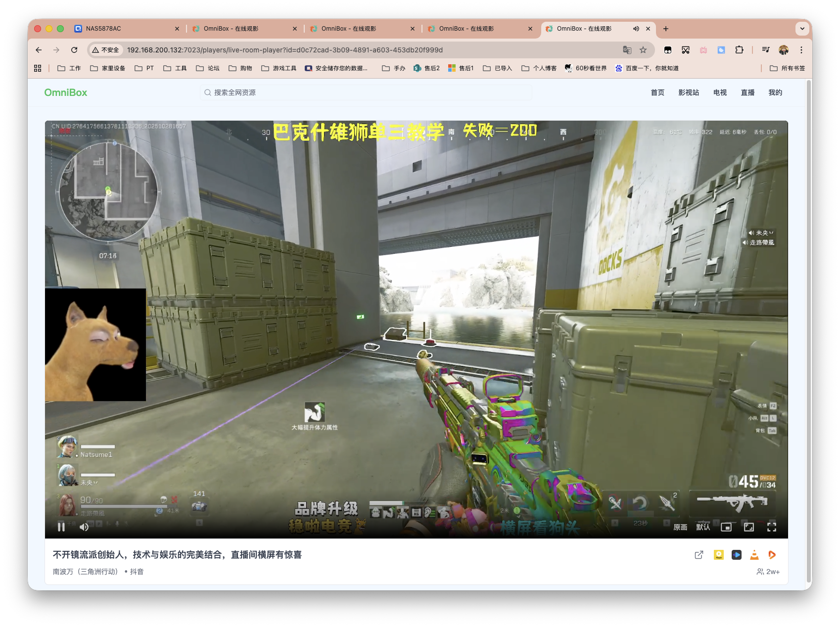Mute the video player volume
The width and height of the screenshot is (840, 627).
(84, 527)
